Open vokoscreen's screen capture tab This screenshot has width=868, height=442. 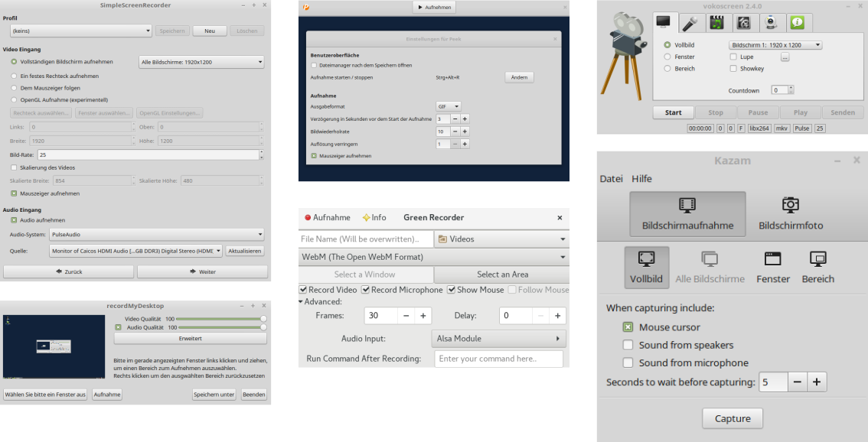(x=663, y=22)
